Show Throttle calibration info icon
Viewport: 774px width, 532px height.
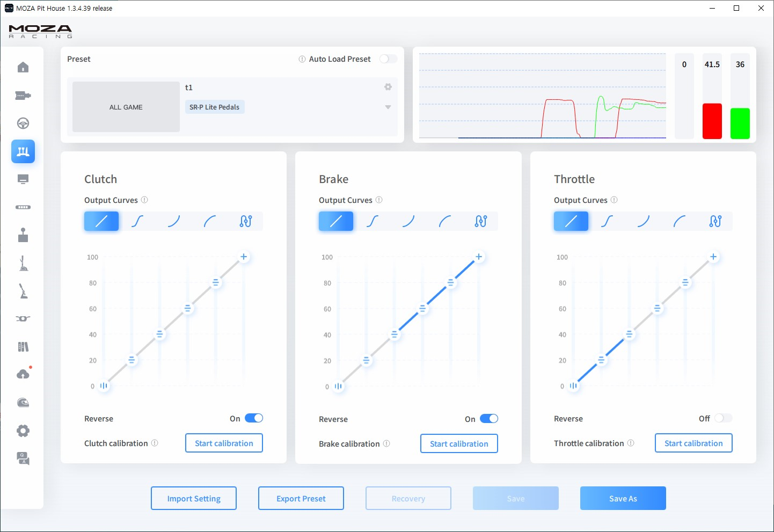click(x=631, y=443)
